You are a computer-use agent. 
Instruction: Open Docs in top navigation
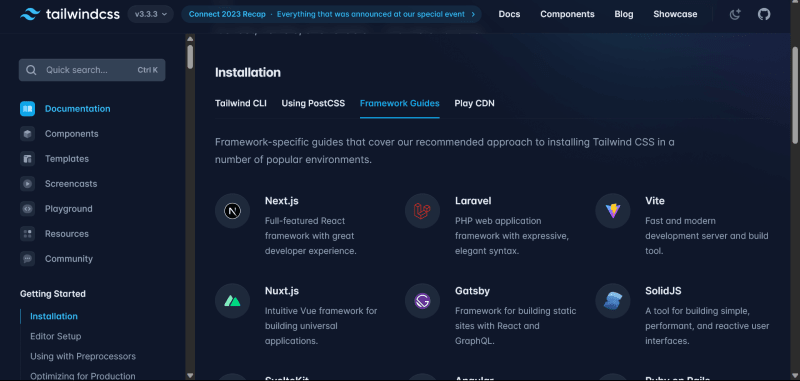point(509,14)
